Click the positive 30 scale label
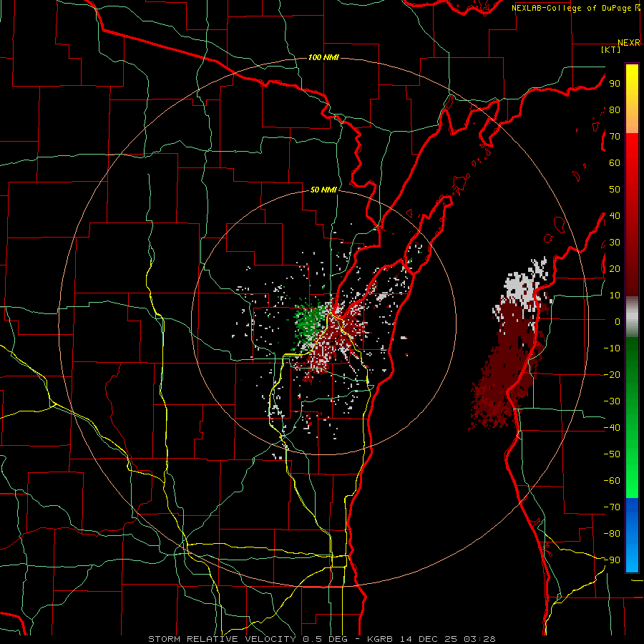The width and height of the screenshot is (644, 644). coord(615,243)
